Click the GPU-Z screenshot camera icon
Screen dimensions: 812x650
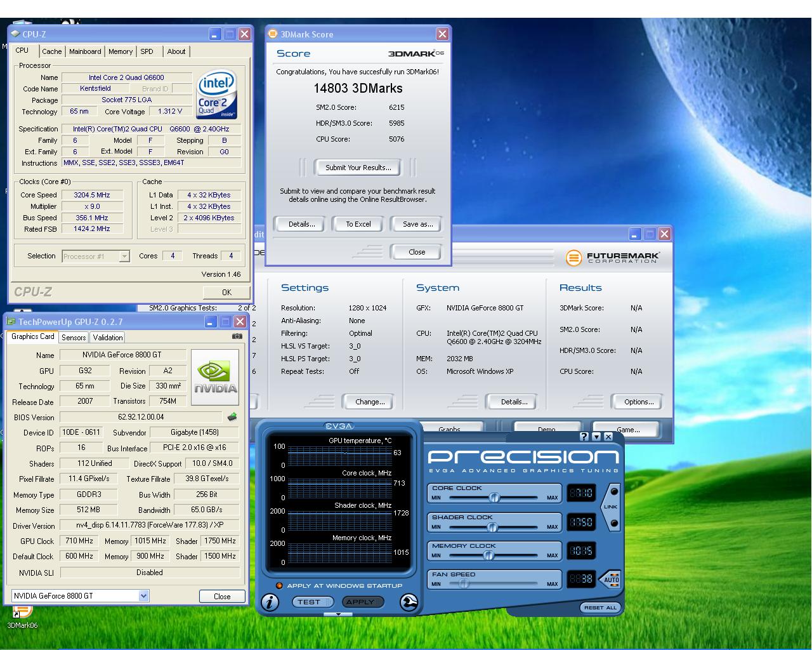(237, 336)
